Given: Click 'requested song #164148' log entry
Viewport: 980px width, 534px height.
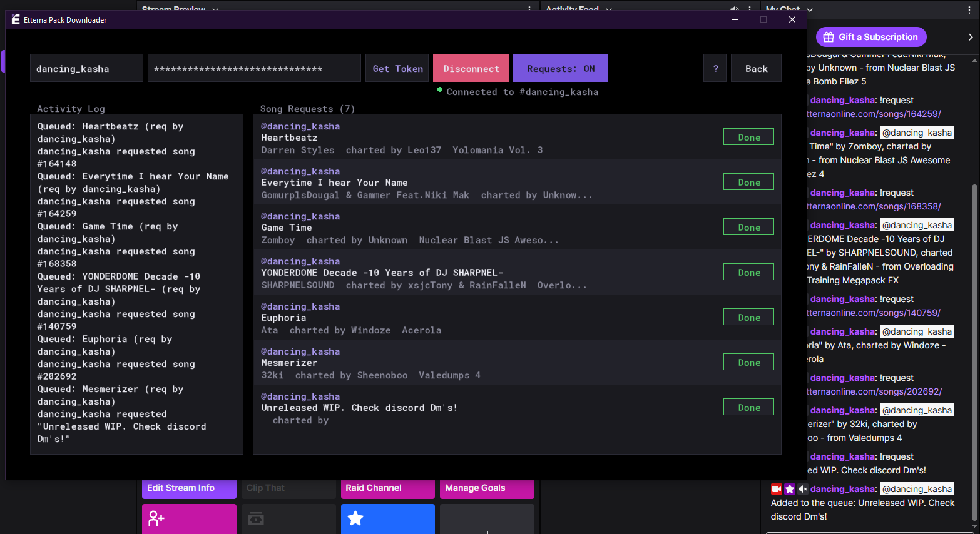Looking at the screenshot, I should pyautogui.click(x=116, y=158).
